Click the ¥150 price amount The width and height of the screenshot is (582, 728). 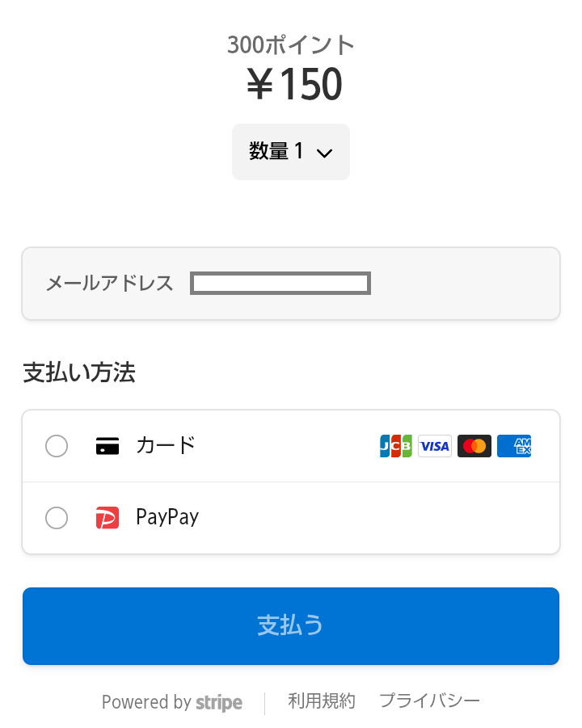294,84
